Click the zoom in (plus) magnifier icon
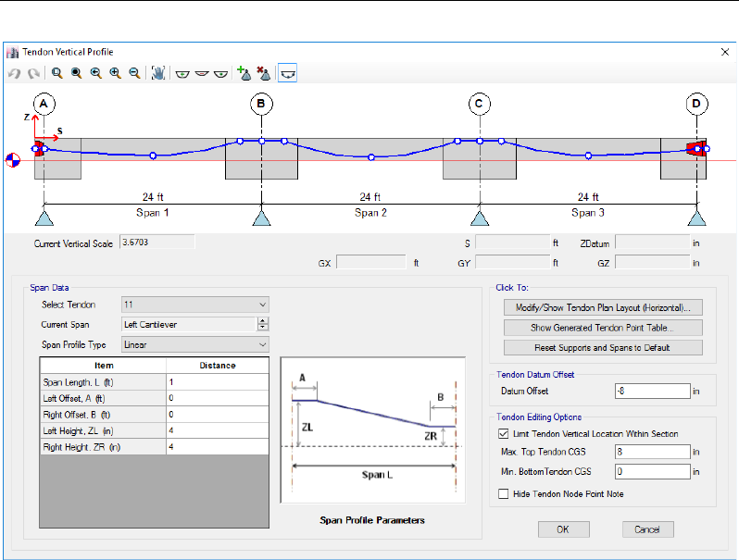The width and height of the screenshot is (739, 560). (115, 72)
